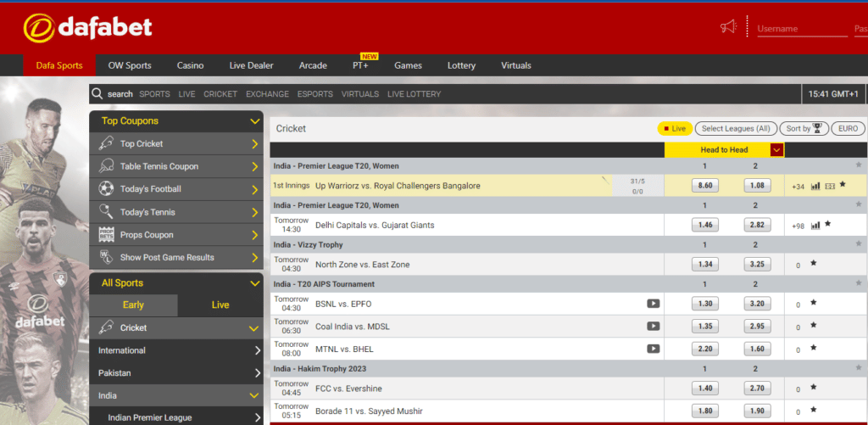The image size is (868, 425).
Task: Favorite the India - T20 AIPS Tournament league
Action: [859, 282]
